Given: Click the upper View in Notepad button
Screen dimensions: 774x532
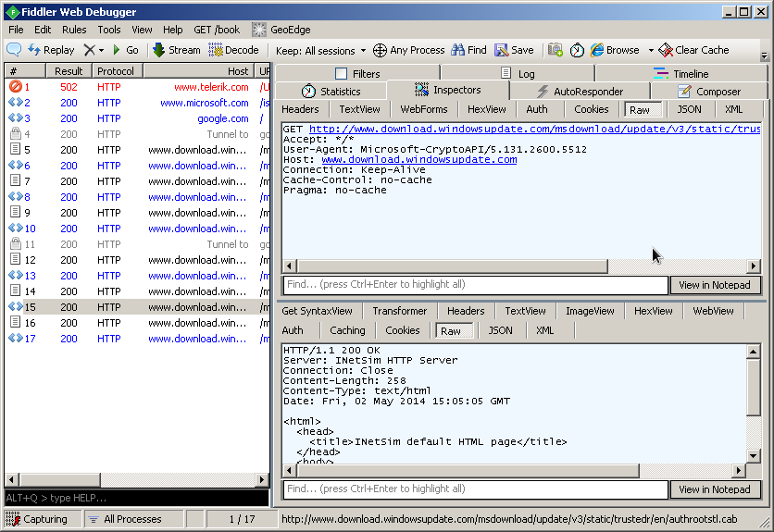Looking at the screenshot, I should coord(714,285).
